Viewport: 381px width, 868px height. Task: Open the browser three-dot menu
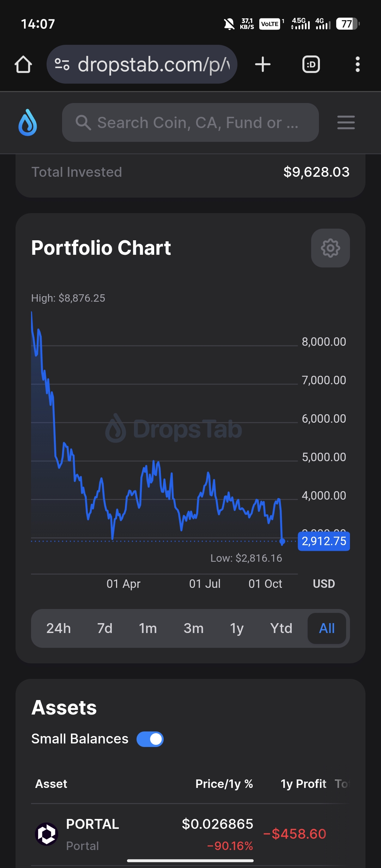point(357,65)
